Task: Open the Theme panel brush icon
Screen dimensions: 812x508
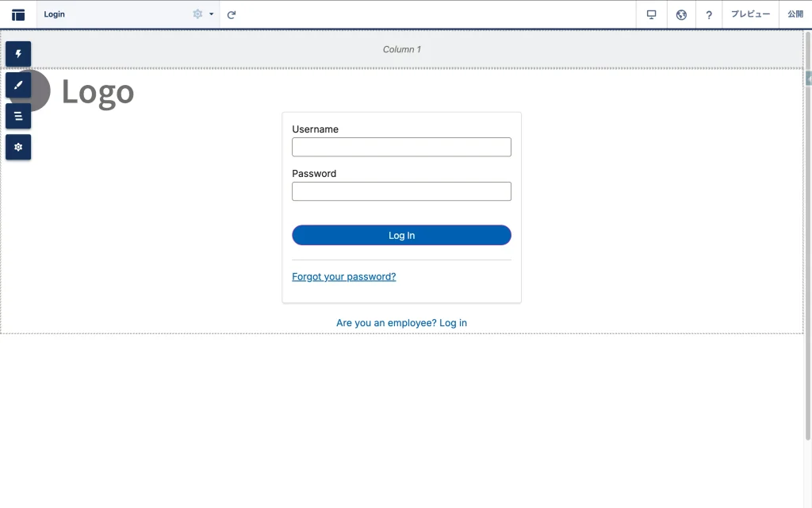Action: [x=18, y=85]
